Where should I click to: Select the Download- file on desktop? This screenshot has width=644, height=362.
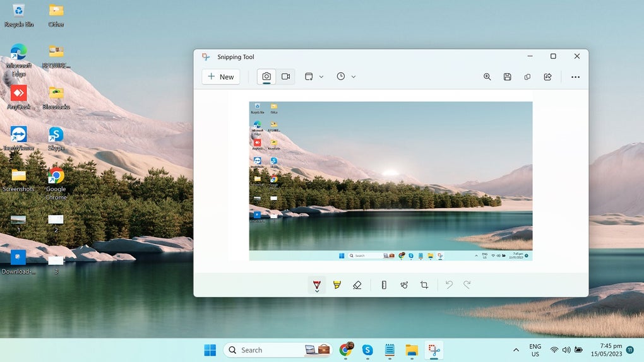[18, 262]
